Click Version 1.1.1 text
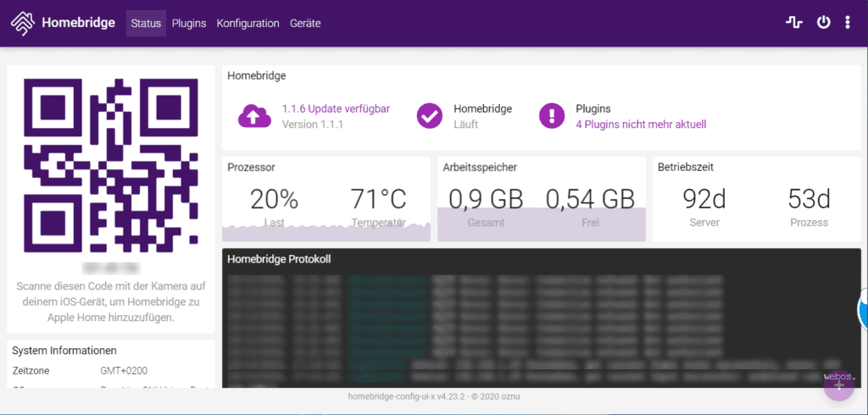 (x=313, y=125)
